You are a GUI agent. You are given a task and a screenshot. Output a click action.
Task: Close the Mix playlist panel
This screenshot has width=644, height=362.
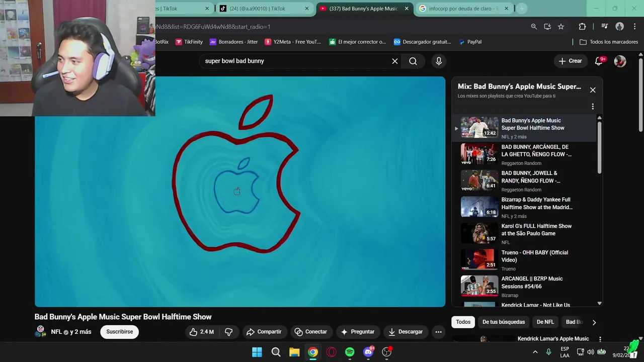click(593, 90)
